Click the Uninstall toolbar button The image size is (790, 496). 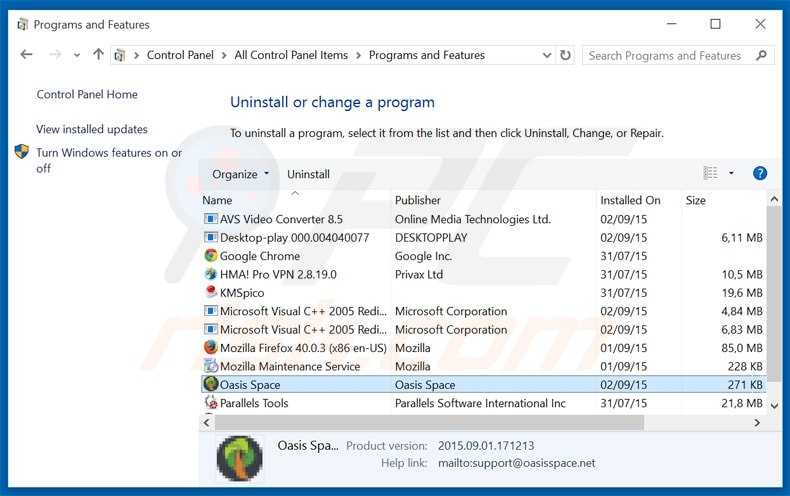coord(308,174)
